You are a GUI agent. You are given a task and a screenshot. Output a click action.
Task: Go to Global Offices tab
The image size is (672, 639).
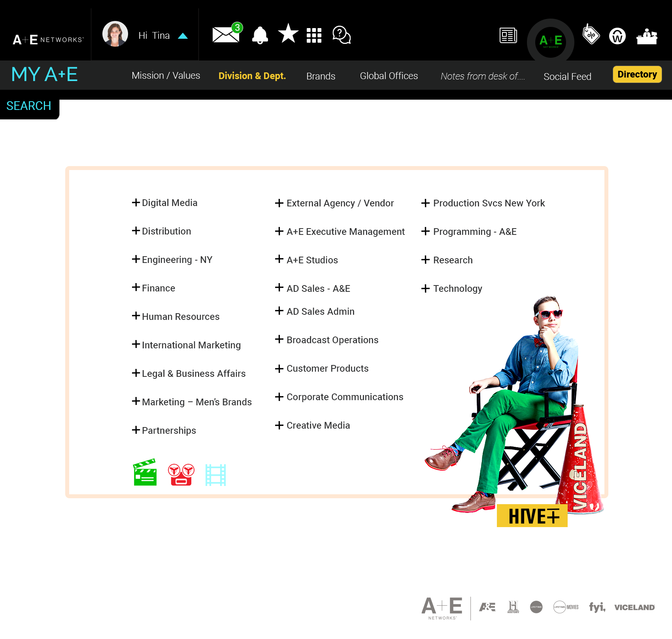389,76
